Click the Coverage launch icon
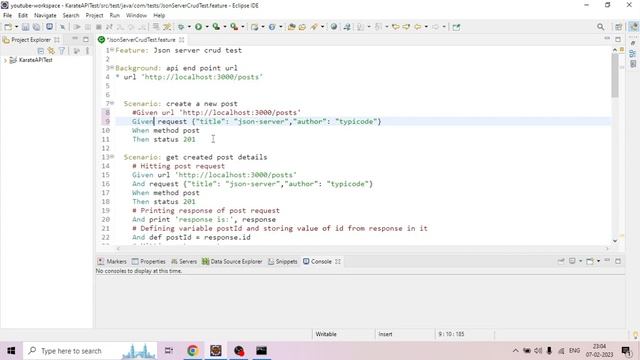 coord(216,27)
